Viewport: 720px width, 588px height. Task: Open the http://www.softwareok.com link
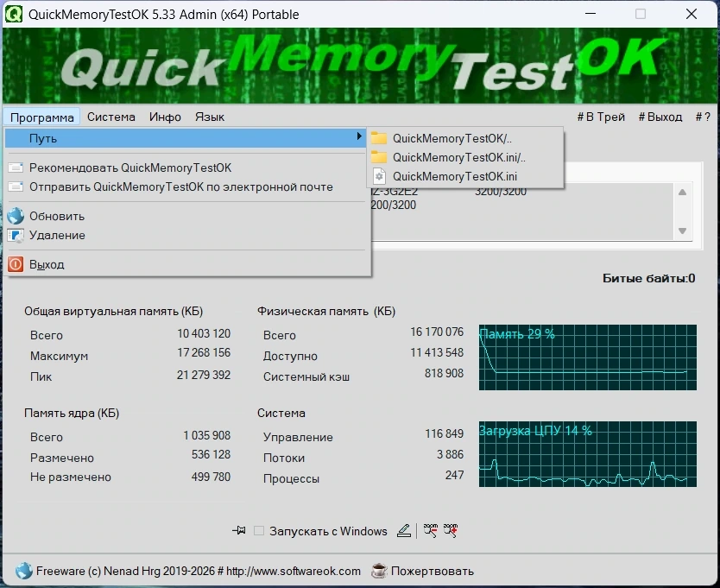click(x=294, y=571)
